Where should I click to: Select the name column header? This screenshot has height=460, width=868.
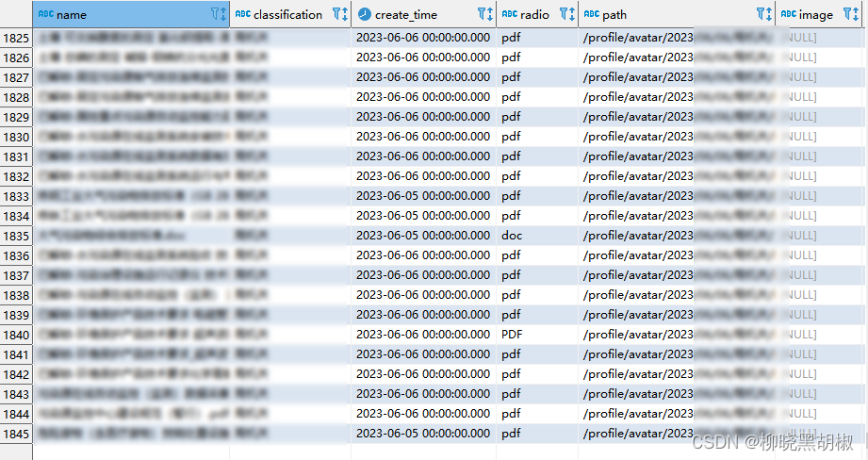pos(131,14)
